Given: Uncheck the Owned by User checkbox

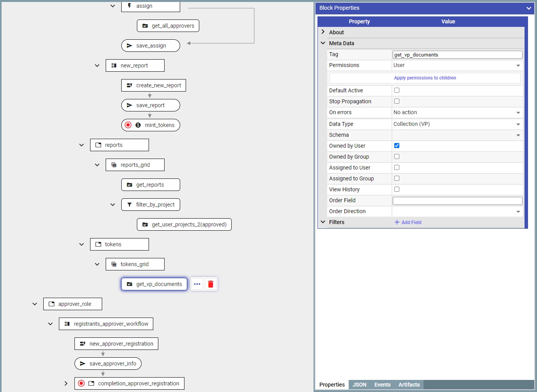Looking at the screenshot, I should tap(397, 146).
